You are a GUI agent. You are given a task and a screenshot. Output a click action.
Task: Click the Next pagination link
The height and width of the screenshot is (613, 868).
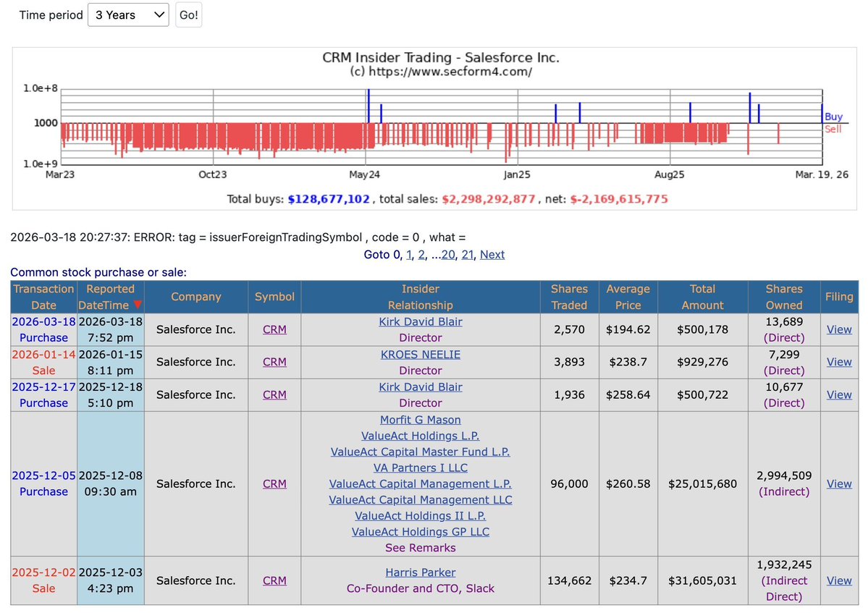click(x=492, y=255)
